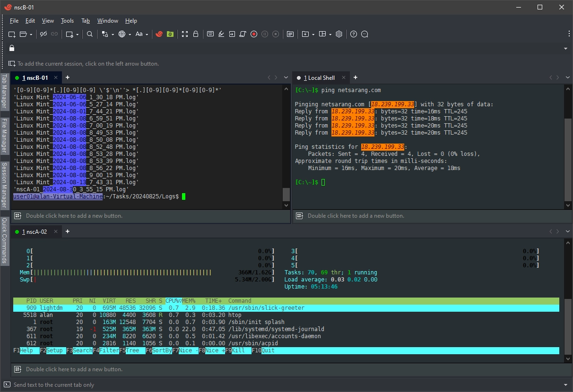Toggle the padlock in the quick access bar

click(x=11, y=48)
